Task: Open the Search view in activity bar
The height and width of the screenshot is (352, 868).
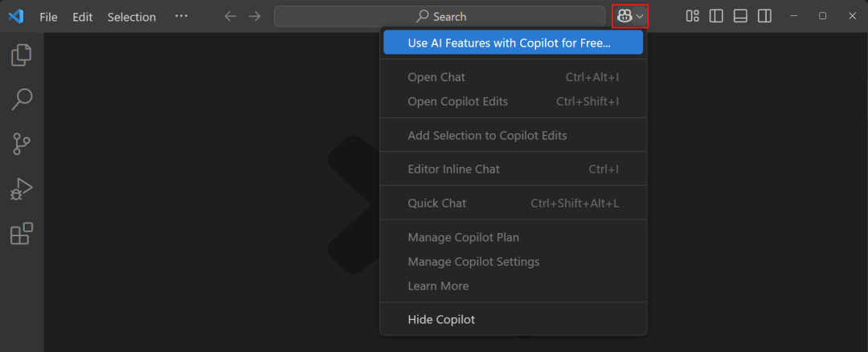Action: [22, 100]
